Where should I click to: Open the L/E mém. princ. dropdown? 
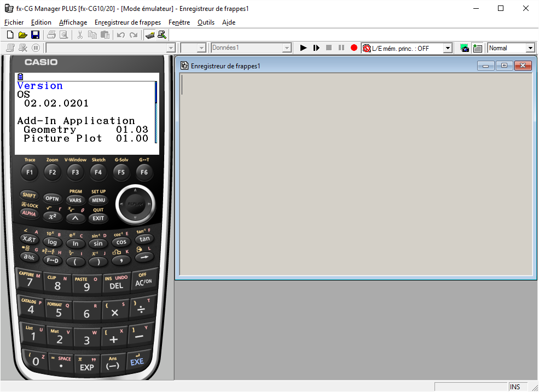[x=448, y=48]
